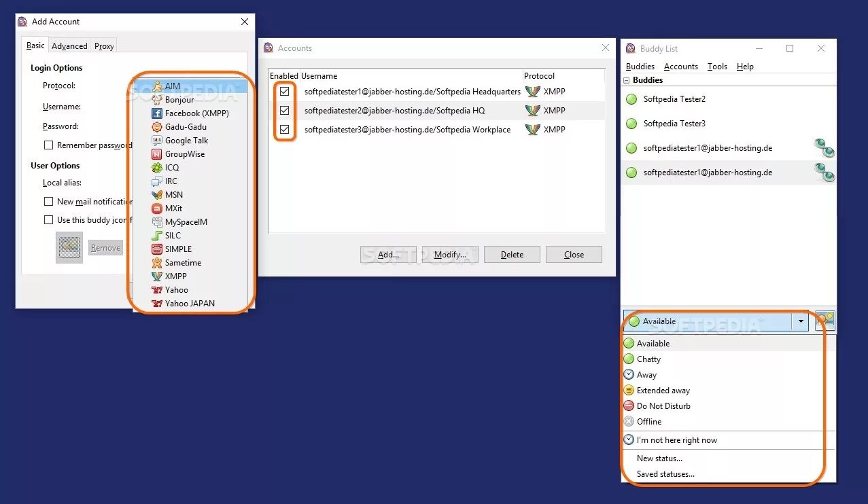
Task: Enable New mail notifications checkbox
Action: point(48,201)
